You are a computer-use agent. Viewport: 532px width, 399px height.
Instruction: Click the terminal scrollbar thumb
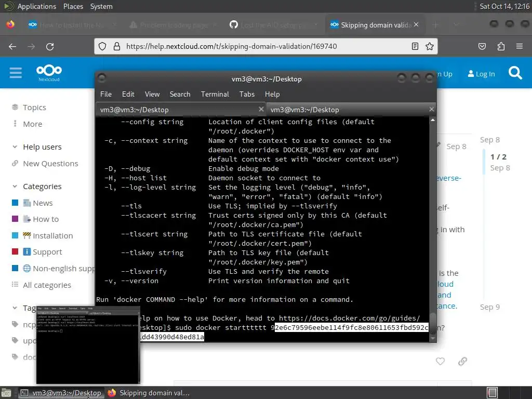(433, 323)
